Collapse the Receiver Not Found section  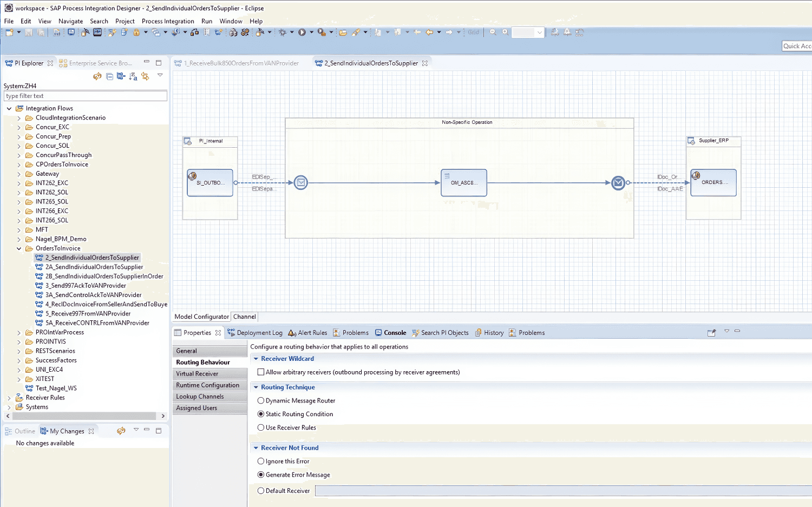tap(256, 448)
